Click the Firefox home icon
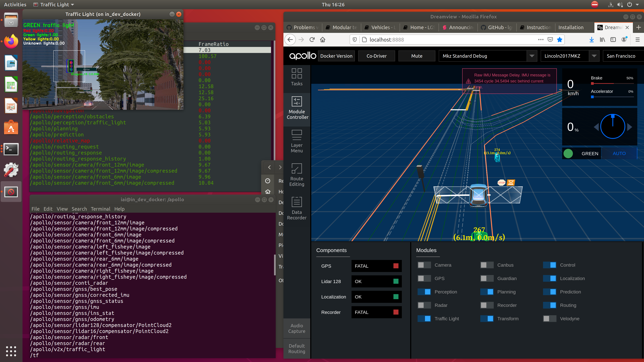The width and height of the screenshot is (644, 362). pyautogui.click(x=323, y=40)
